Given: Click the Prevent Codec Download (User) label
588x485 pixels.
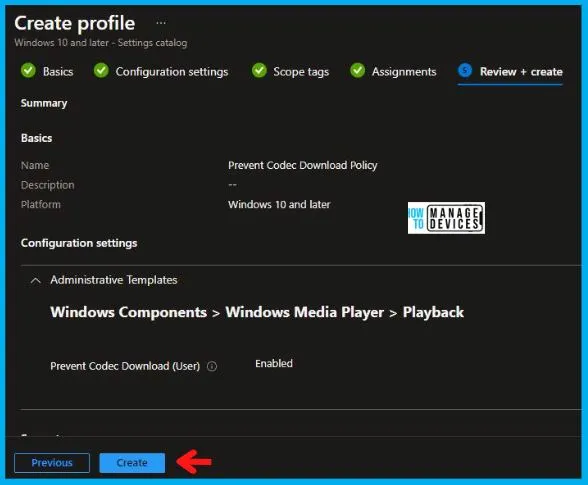Looking at the screenshot, I should tap(125, 366).
